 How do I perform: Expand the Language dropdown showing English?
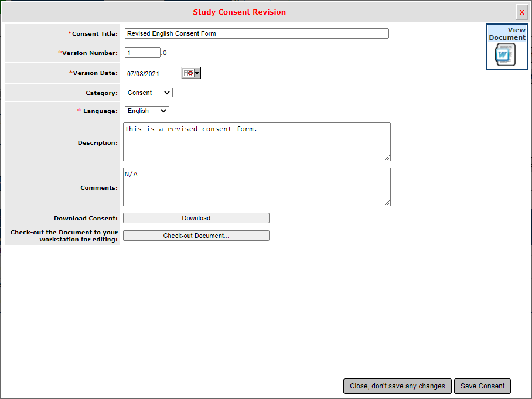(x=147, y=111)
